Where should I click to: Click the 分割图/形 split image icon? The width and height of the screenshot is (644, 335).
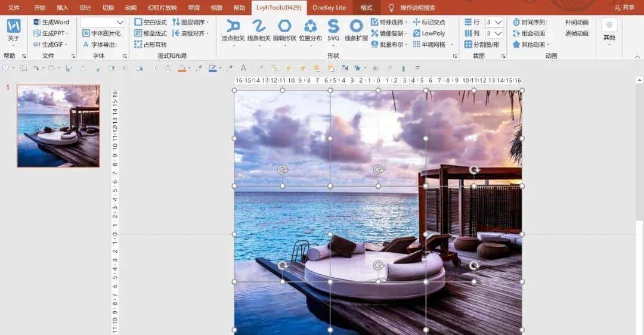(x=482, y=44)
